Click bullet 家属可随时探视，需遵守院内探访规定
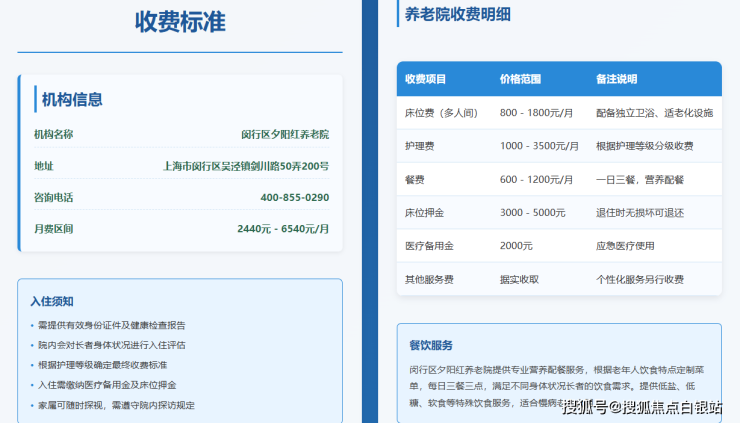This screenshot has width=740, height=423. 116,405
